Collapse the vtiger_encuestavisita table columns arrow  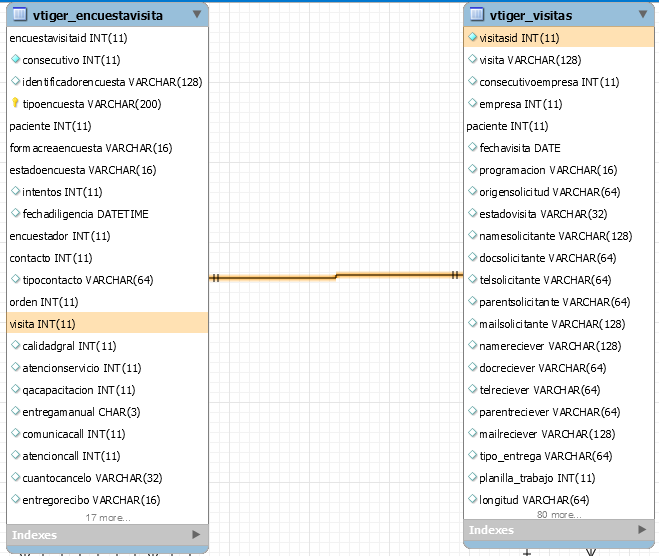196,14
